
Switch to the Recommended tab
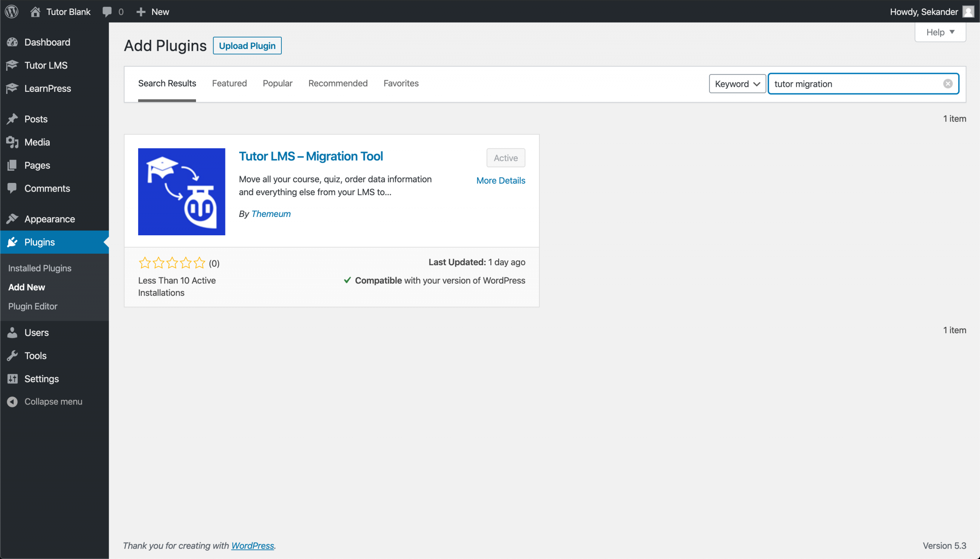click(x=338, y=83)
